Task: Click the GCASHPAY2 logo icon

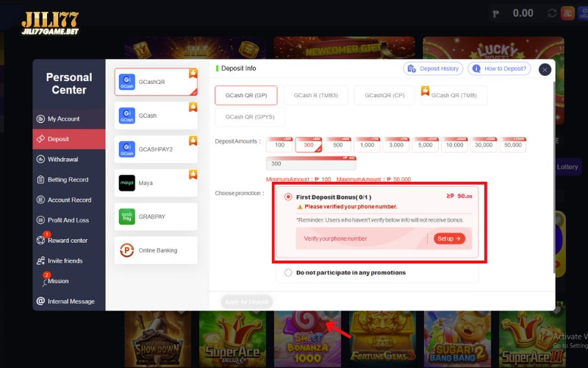Action: pos(126,149)
